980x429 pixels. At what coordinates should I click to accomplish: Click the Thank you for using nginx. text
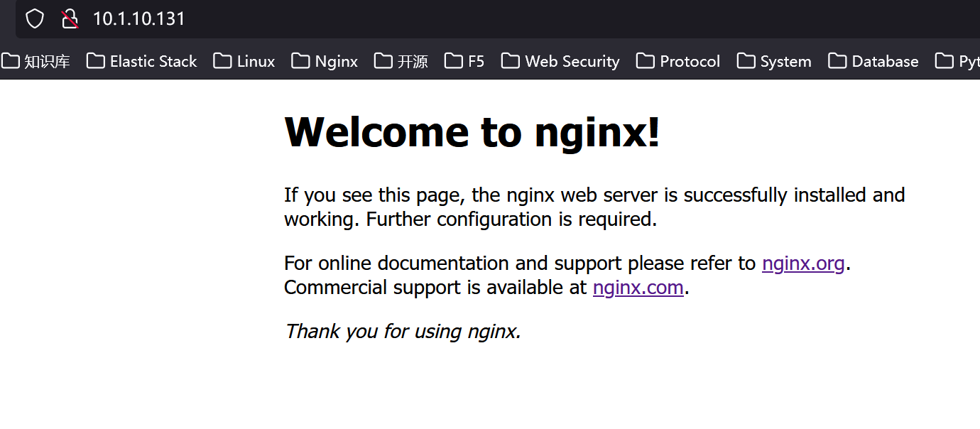pos(403,331)
